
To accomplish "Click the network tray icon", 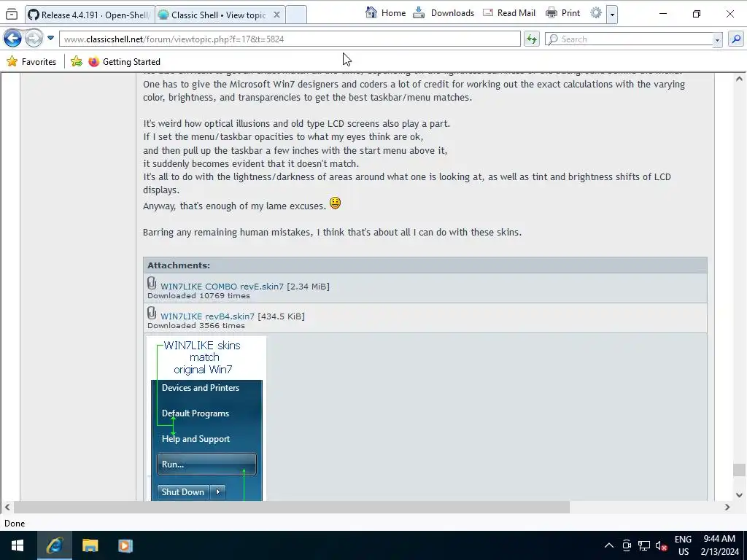I will (644, 545).
